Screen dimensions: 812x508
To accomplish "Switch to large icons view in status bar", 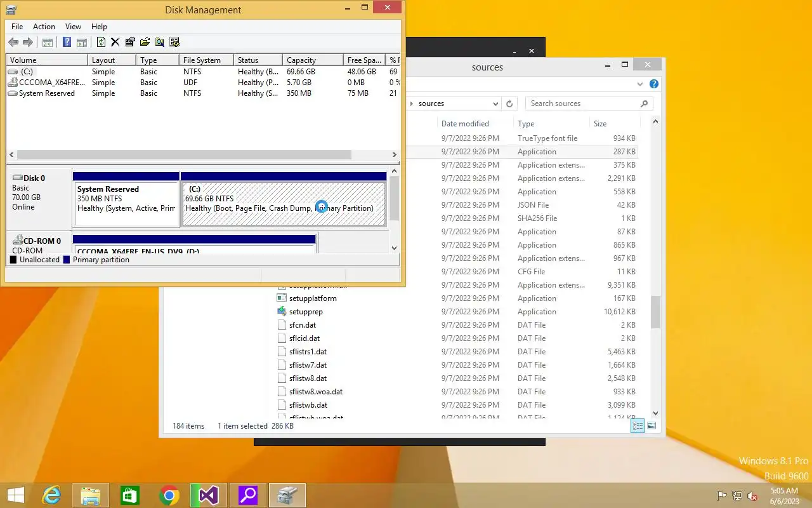I will [x=652, y=426].
